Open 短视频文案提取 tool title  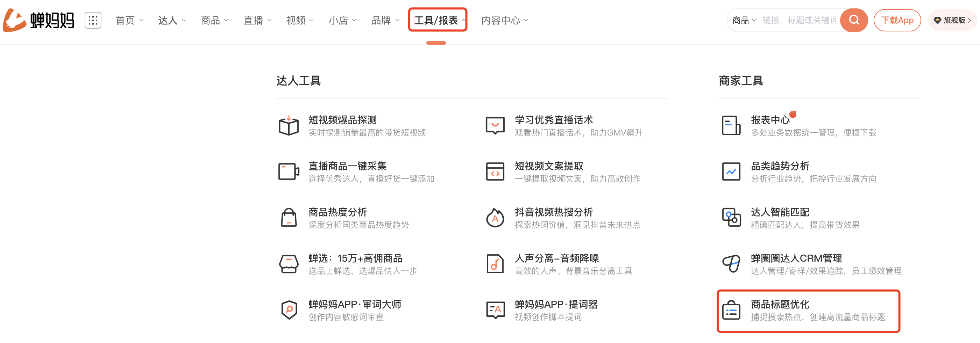point(549,166)
